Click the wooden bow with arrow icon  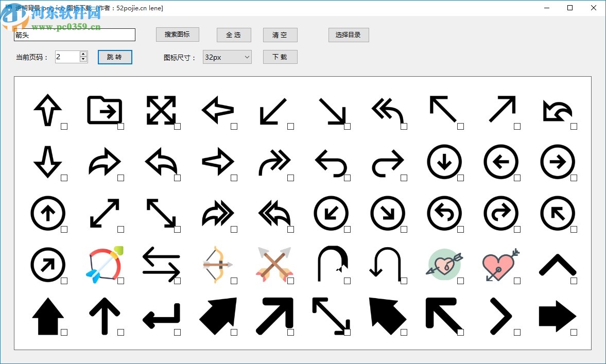(218, 265)
